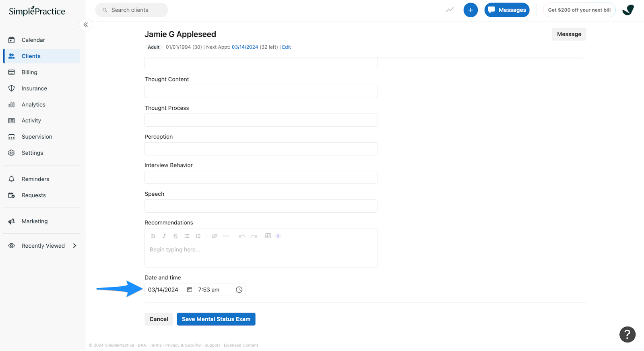The image size is (644, 351).
Task: Insert a bulleted list in Recommendations
Action: pyautogui.click(x=187, y=236)
